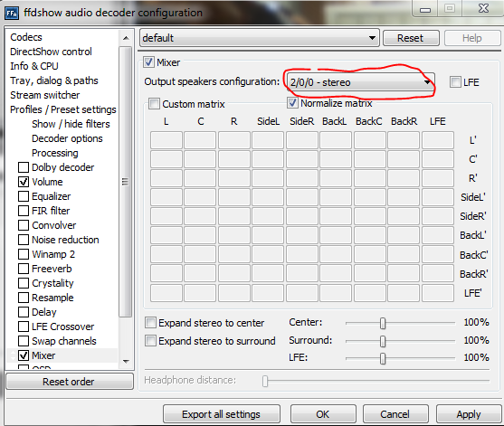Image resolution: width=504 pixels, height=426 pixels.
Task: Click Headphone distance slider handle
Action: 265,381
